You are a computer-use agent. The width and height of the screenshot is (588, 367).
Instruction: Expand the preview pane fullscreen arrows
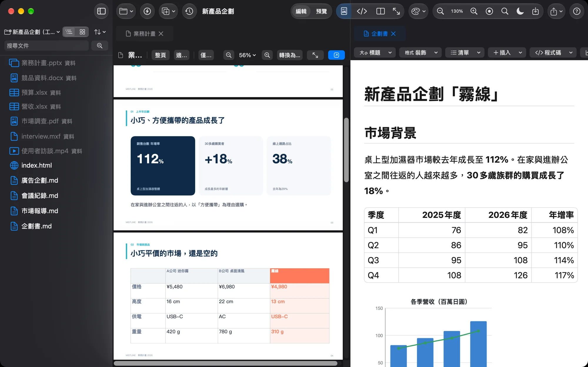click(315, 55)
